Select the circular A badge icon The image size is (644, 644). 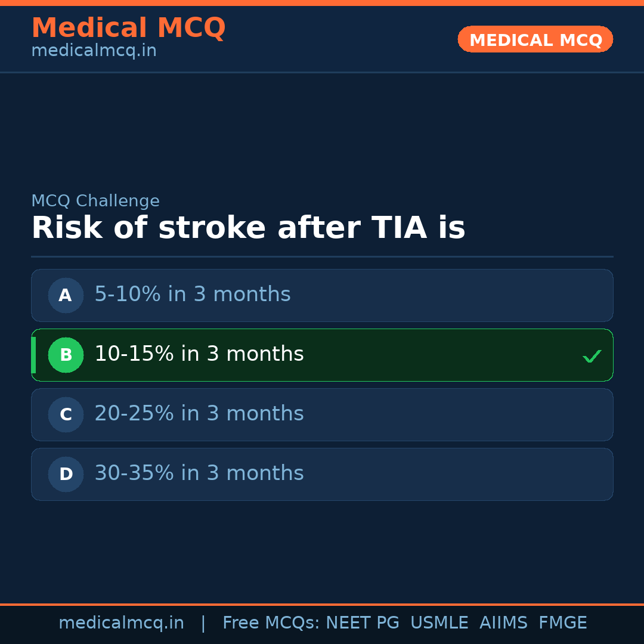point(66,295)
